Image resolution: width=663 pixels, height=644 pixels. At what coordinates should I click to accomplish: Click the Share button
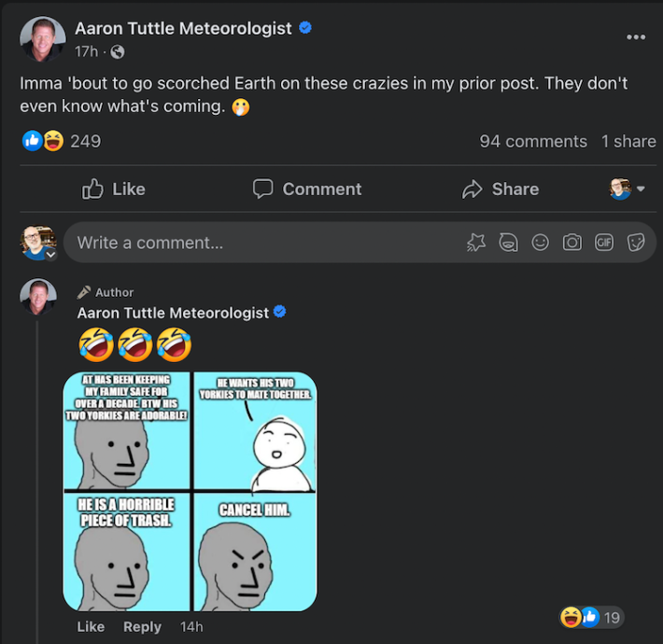click(501, 189)
